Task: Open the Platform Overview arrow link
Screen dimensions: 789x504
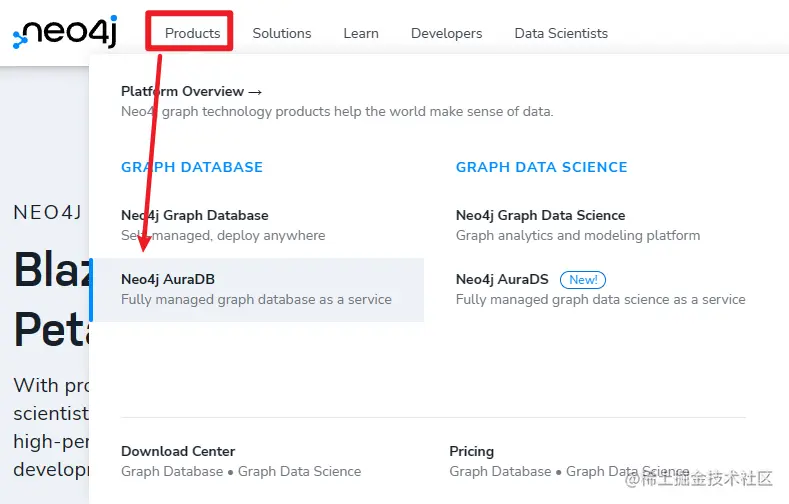Action: [x=191, y=91]
